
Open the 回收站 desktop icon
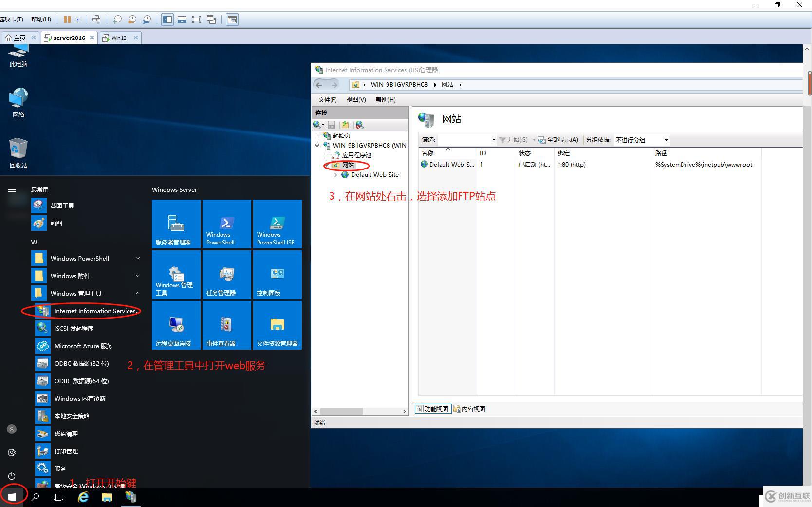(18, 153)
